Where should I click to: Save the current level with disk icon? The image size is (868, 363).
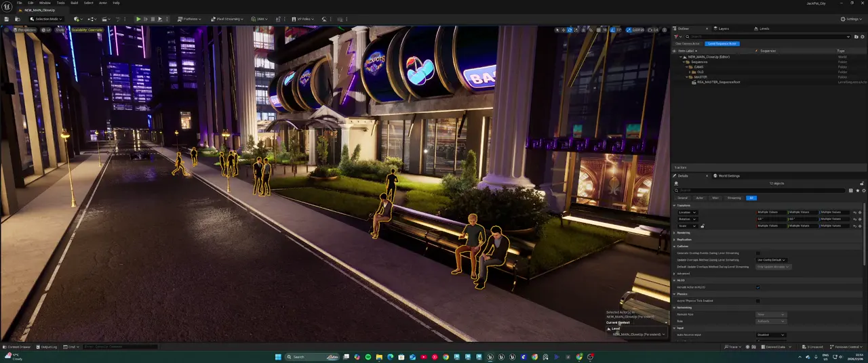click(7, 19)
